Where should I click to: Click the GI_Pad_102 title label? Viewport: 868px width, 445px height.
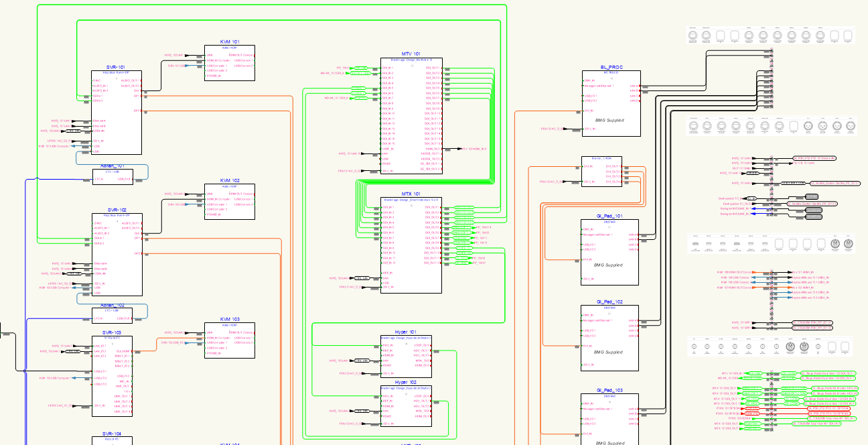pos(609,302)
